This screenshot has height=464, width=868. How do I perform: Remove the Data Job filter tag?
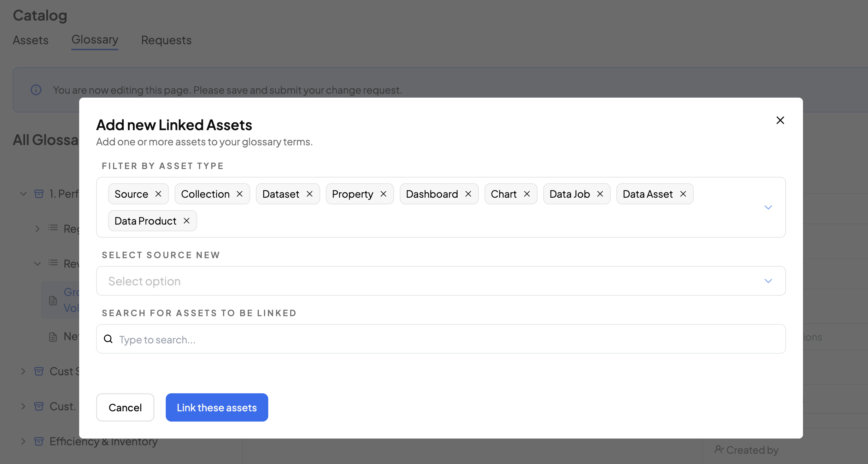[600, 194]
